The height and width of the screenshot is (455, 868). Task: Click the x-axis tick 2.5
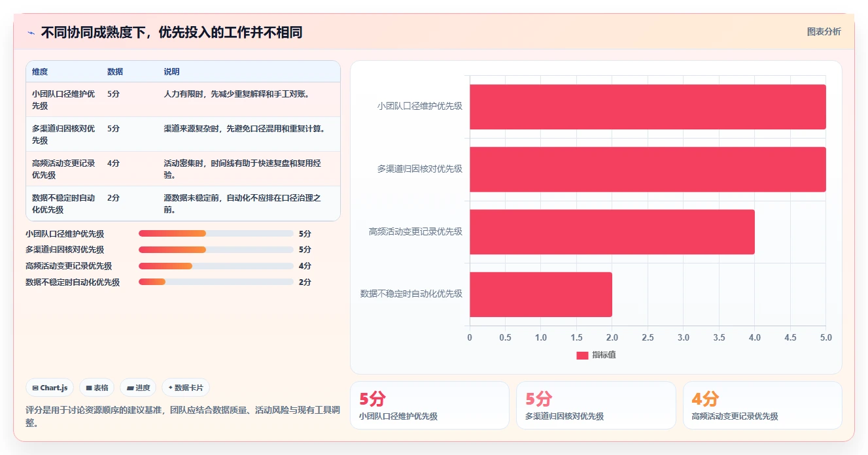pos(648,338)
